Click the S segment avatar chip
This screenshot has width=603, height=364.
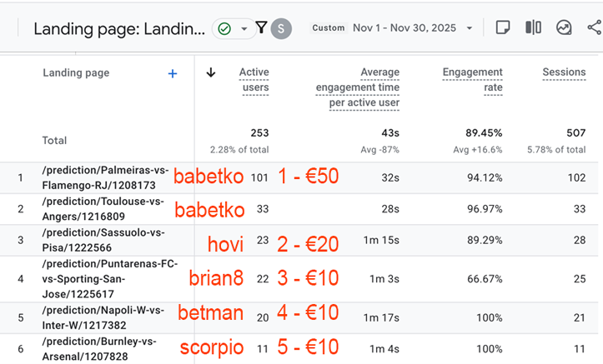[x=281, y=28]
